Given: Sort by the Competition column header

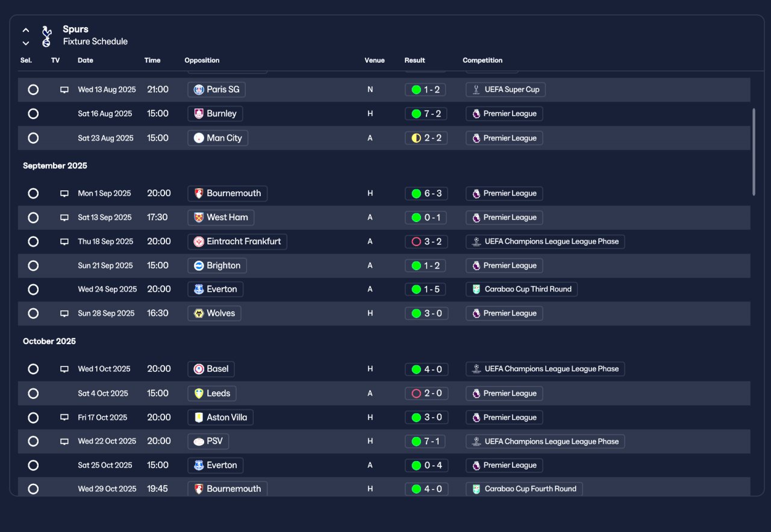Looking at the screenshot, I should coord(482,60).
